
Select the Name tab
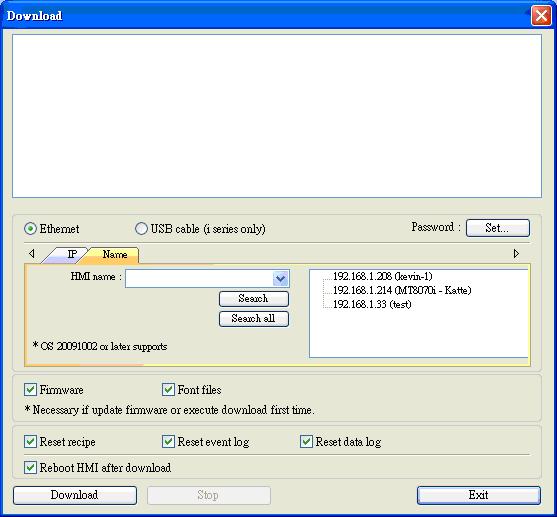tap(112, 254)
